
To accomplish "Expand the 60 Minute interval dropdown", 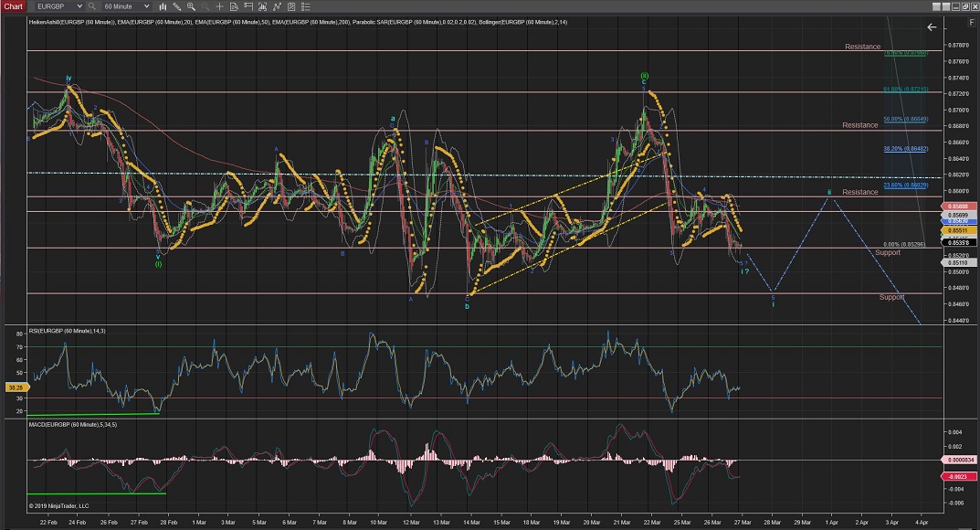I will point(146,6).
